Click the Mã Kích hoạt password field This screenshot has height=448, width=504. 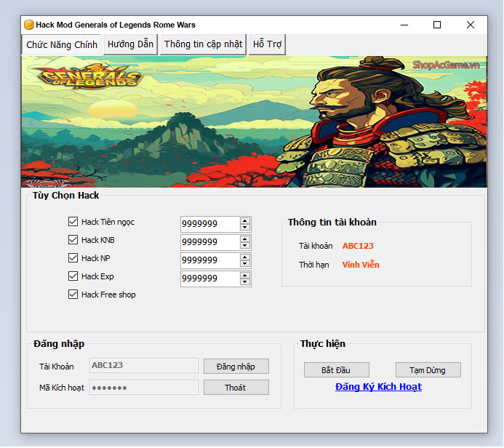(144, 388)
